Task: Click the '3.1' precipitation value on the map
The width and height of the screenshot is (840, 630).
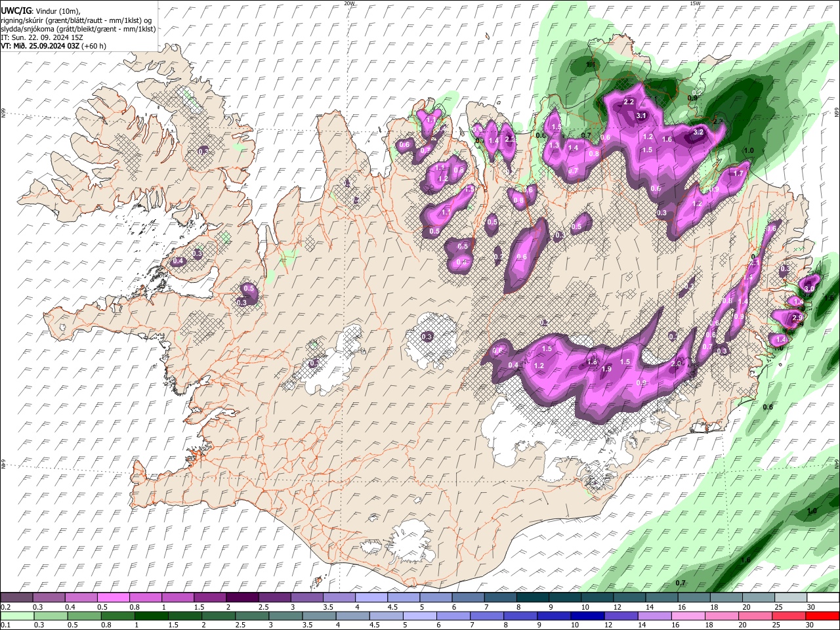Action: tap(641, 116)
